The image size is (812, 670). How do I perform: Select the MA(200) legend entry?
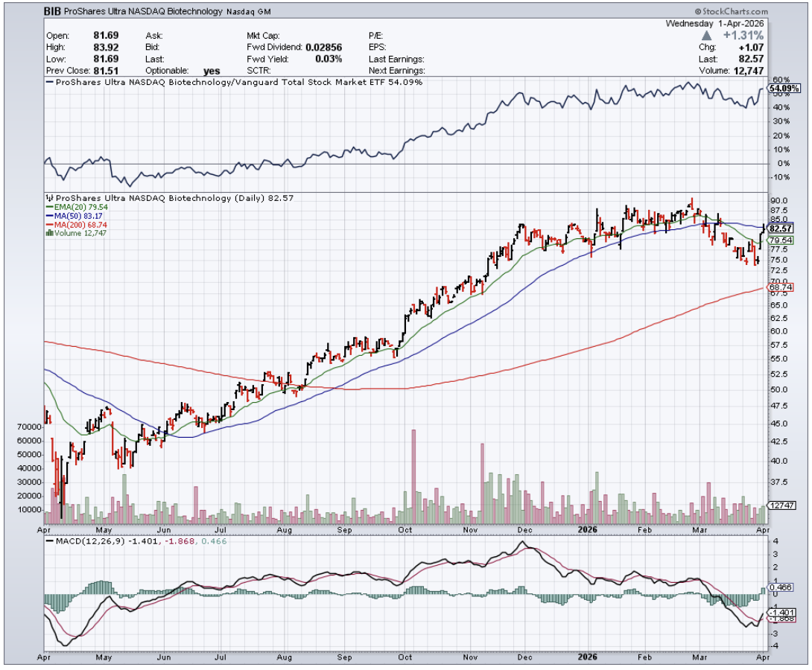click(x=77, y=224)
